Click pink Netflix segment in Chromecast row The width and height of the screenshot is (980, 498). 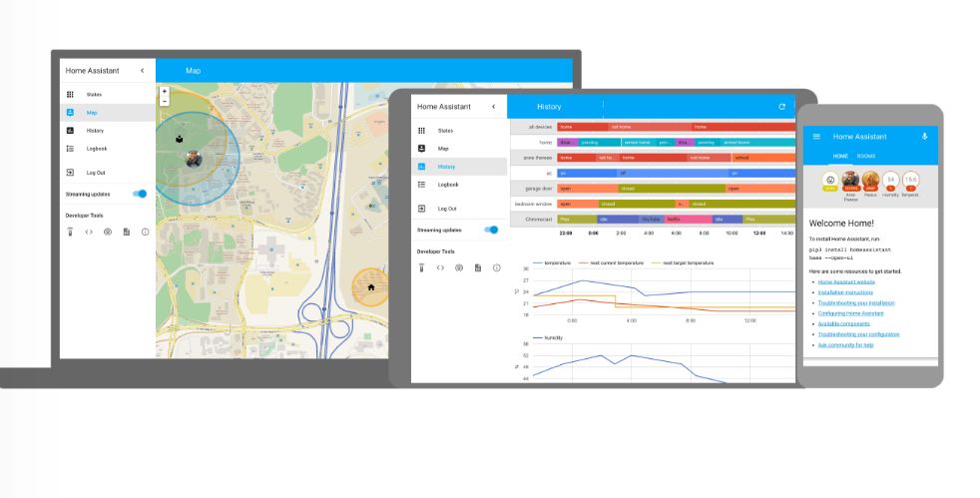click(689, 220)
